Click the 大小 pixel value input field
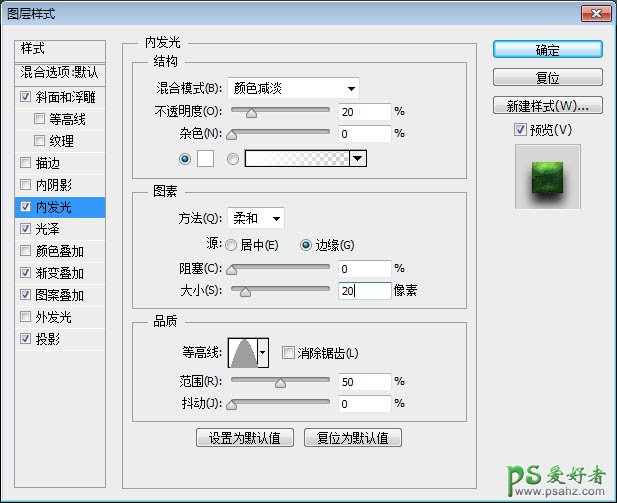This screenshot has width=617, height=503. (x=362, y=291)
